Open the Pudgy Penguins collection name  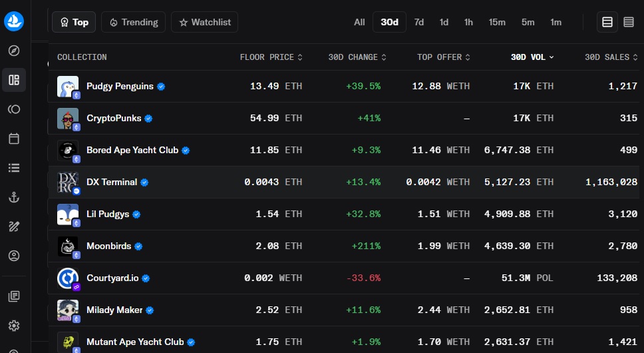pyautogui.click(x=120, y=87)
